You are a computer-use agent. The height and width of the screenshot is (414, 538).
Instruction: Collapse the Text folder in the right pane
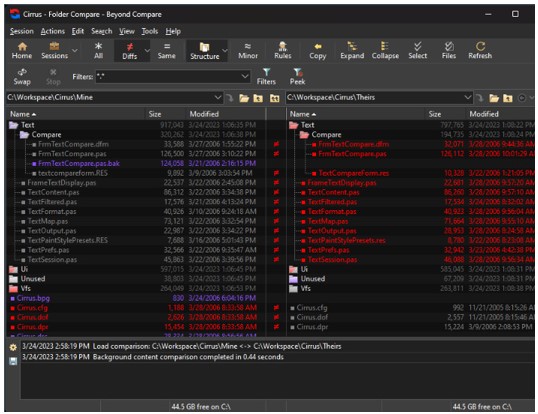click(293, 125)
